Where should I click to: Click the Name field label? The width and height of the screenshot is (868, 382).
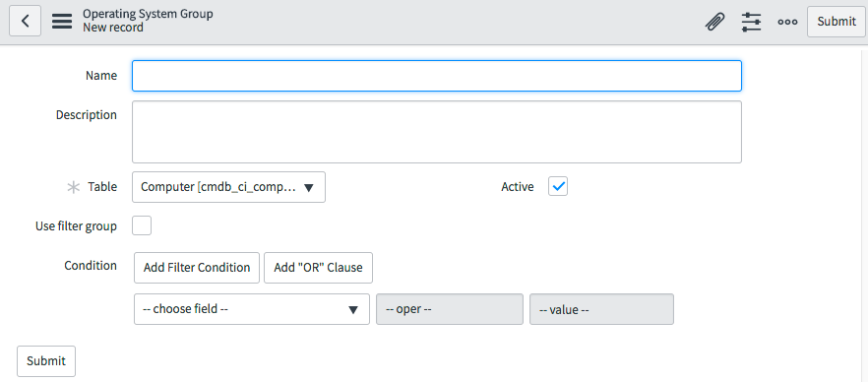coord(101,76)
